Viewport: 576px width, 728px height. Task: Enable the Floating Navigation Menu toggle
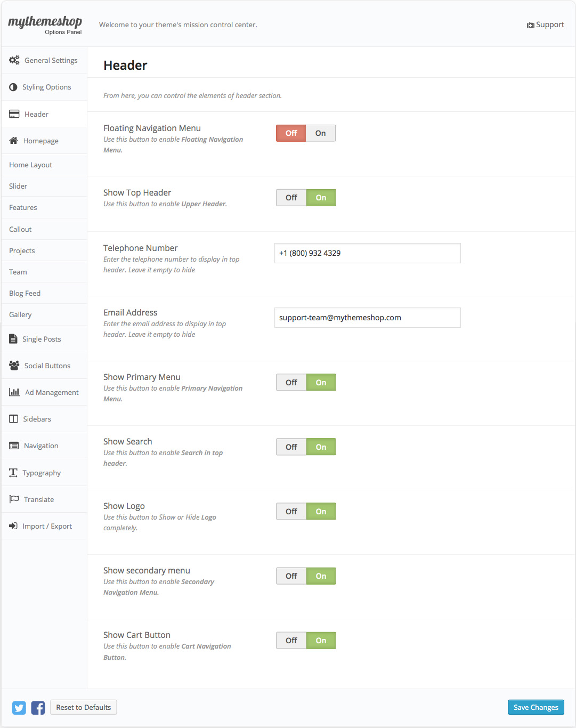tap(320, 133)
